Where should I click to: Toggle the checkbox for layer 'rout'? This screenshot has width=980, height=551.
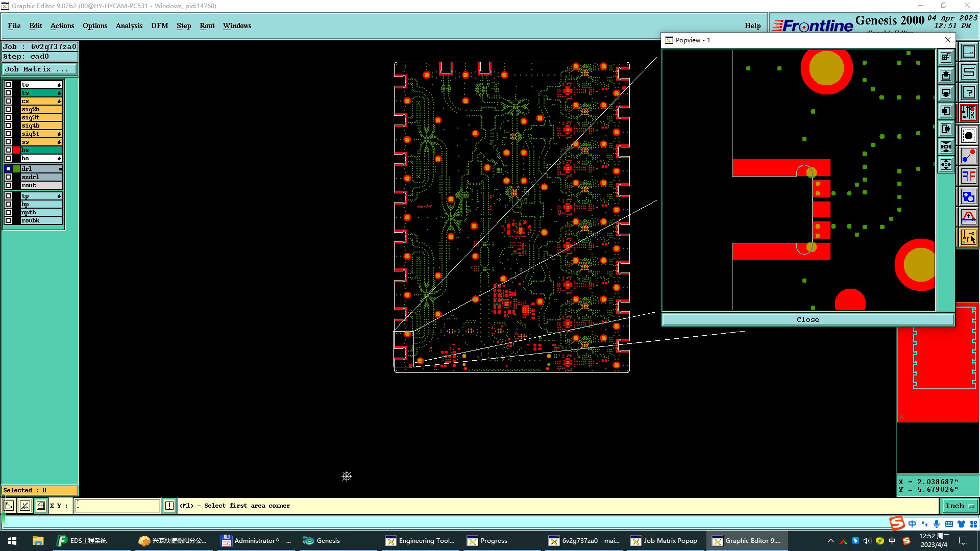(x=8, y=185)
